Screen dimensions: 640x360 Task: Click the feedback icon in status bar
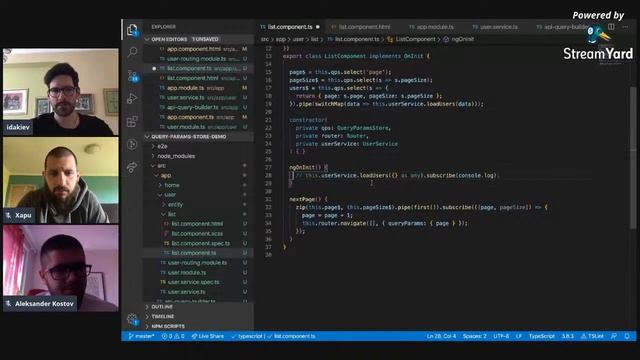614,336
